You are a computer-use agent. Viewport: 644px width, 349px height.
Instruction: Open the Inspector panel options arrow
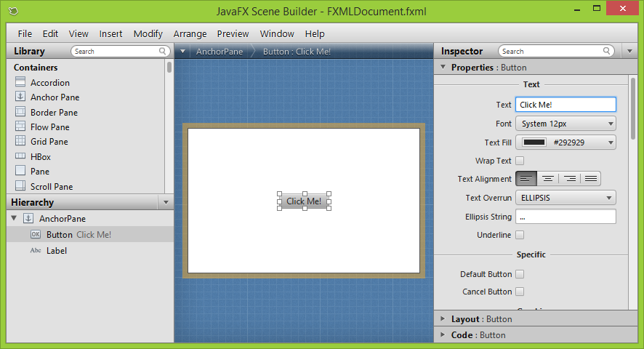tap(629, 52)
